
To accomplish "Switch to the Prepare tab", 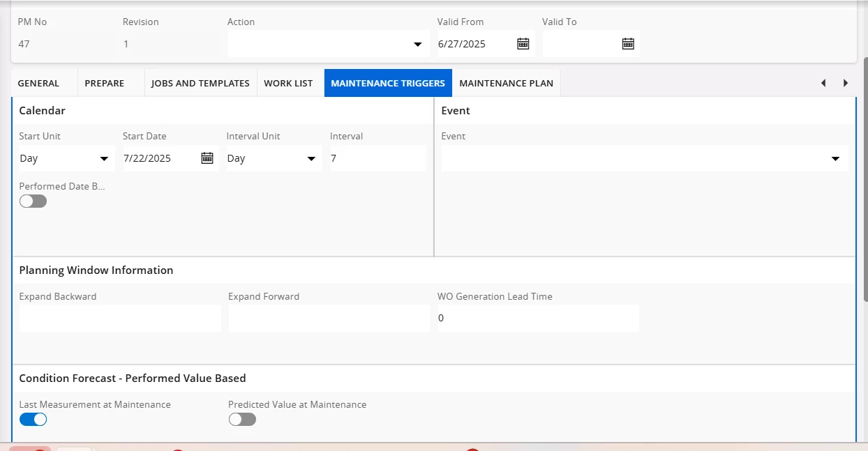I will 105,83.
